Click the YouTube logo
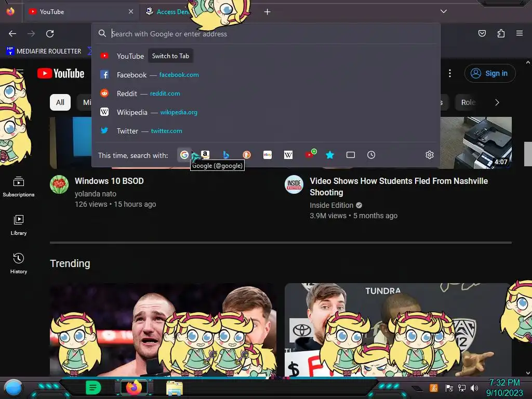 pyautogui.click(x=61, y=73)
